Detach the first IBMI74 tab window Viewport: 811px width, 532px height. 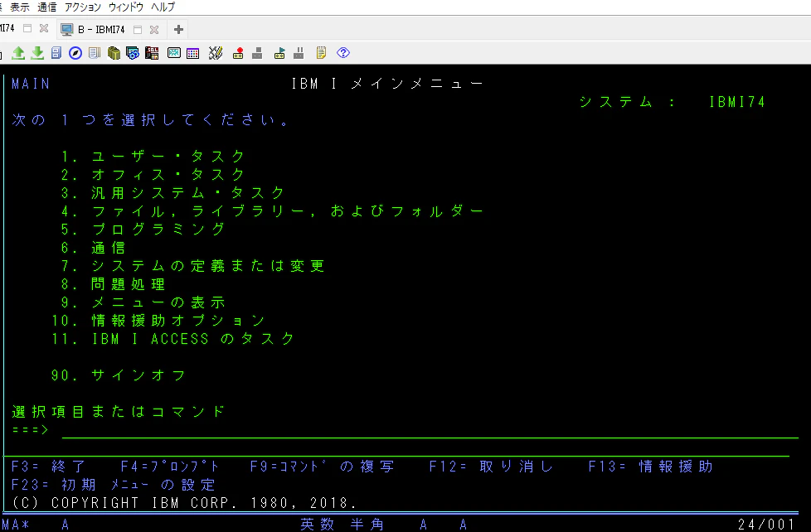coord(27,28)
